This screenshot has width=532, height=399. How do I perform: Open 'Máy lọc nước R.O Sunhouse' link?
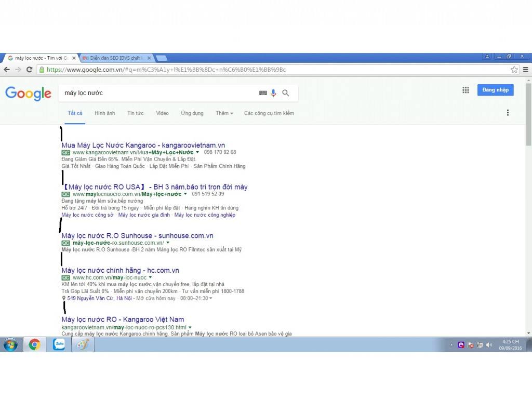pyautogui.click(x=137, y=236)
